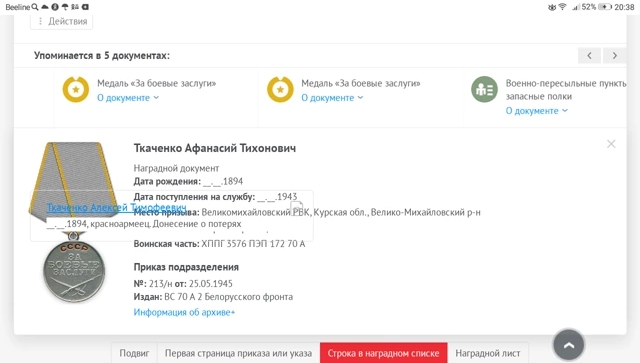Screen dimensions: 640x363
Task: Click the text Воинская часть: ХППГ 3576
Action: [219, 244]
